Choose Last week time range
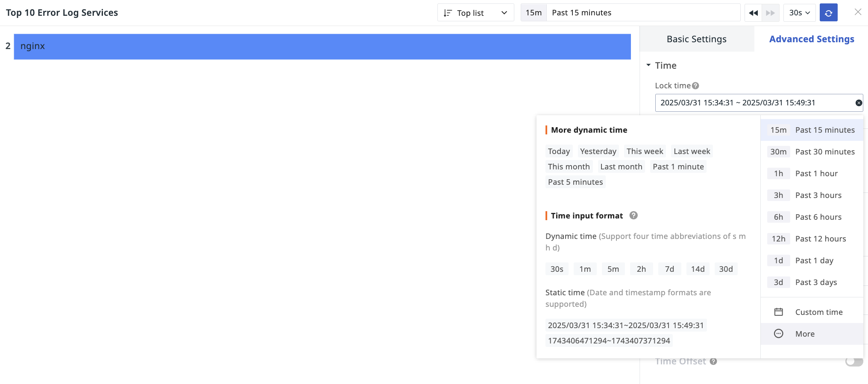Image resolution: width=868 pixels, height=384 pixels. (x=692, y=151)
